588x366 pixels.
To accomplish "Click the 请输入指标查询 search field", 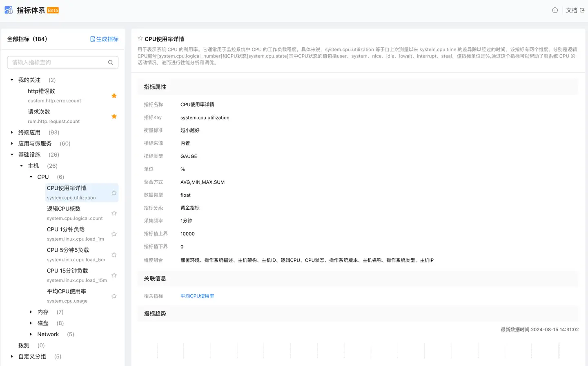I will point(57,62).
